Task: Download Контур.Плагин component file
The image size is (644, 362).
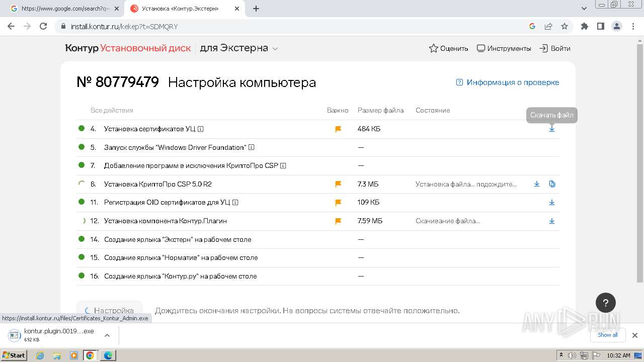Action: (x=552, y=221)
